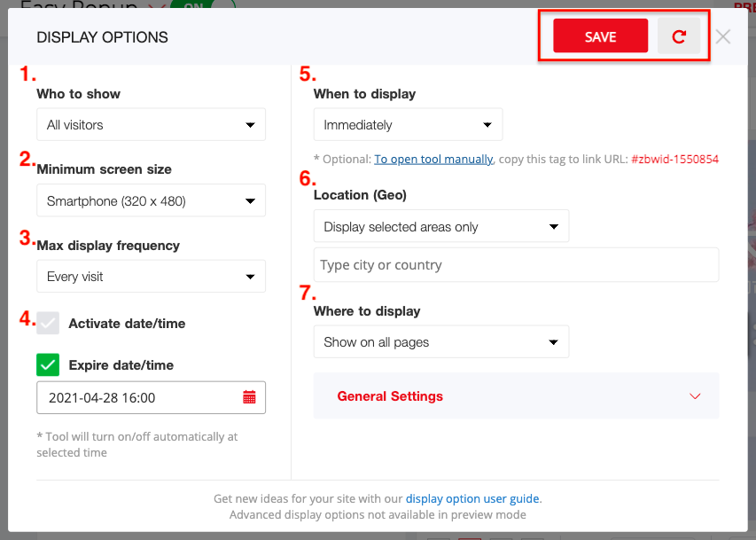Click the reset/refresh arrow icon
756x540 pixels.
679,36
